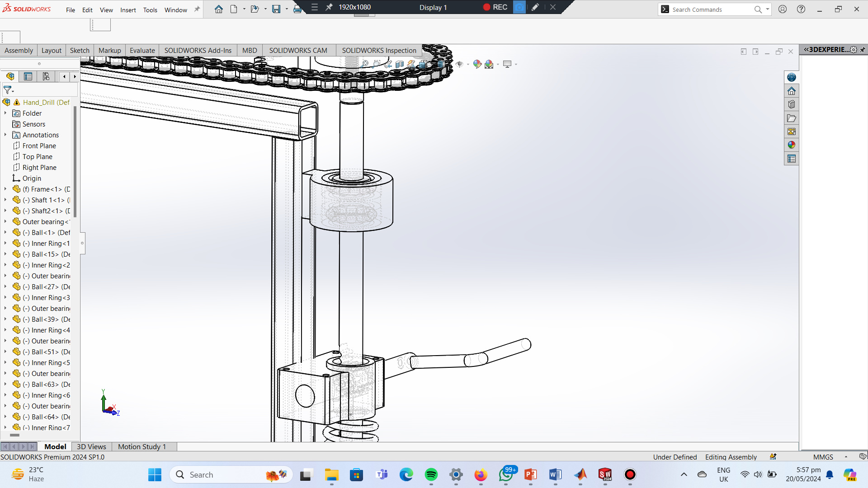Open the Insert menu
Image resolution: width=868 pixels, height=488 pixels.
point(128,10)
